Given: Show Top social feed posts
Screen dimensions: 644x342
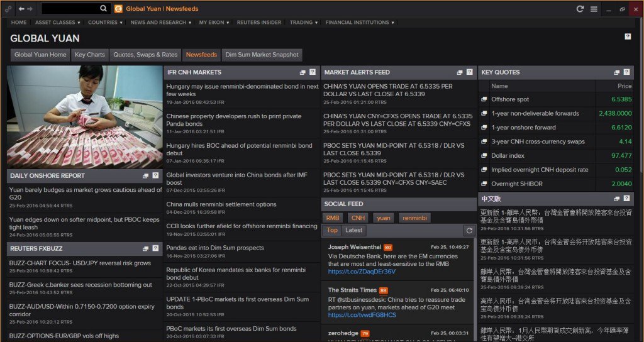Looking at the screenshot, I should click(x=332, y=230).
